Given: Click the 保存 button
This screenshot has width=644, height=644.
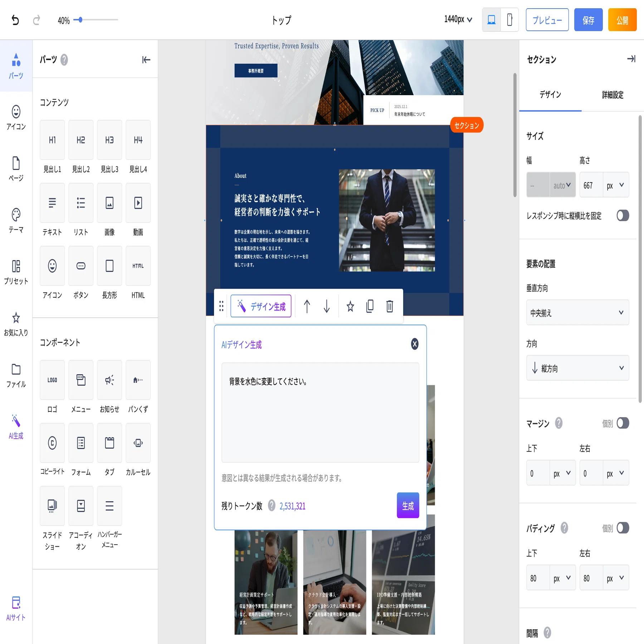Looking at the screenshot, I should 588,20.
